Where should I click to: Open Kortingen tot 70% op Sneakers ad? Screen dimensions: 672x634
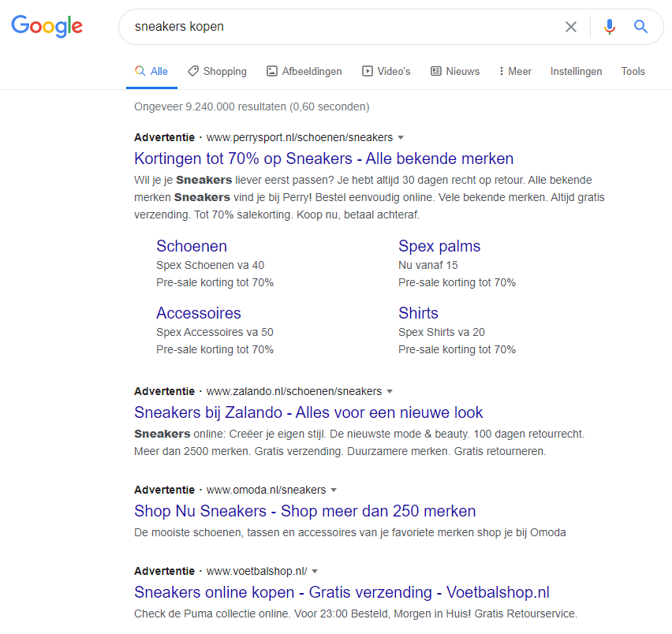(323, 158)
